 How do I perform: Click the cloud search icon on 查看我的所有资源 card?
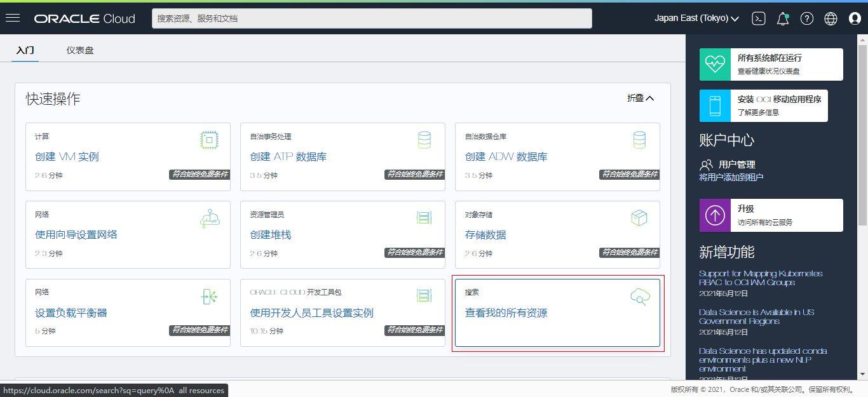pyautogui.click(x=640, y=297)
